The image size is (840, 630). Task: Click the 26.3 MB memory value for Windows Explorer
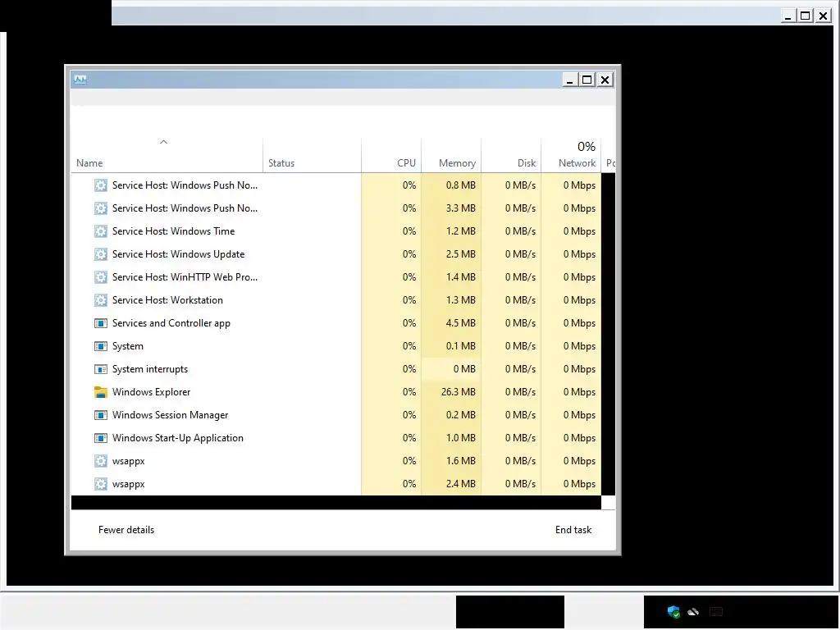tap(458, 392)
